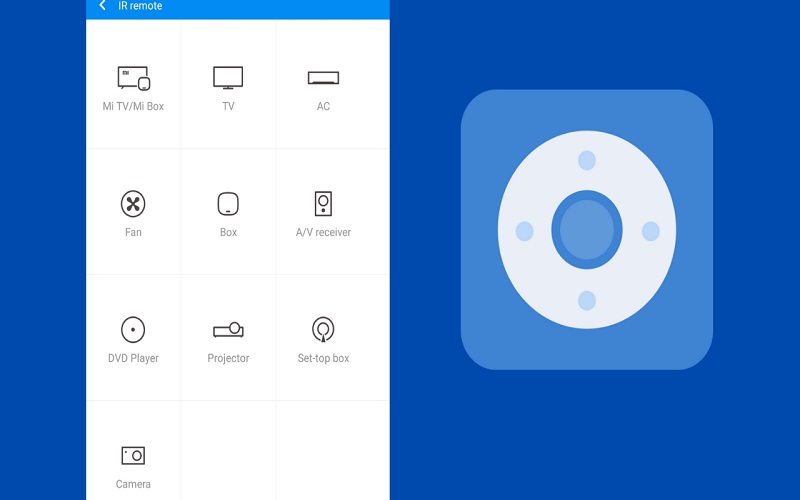
Task: Select the Fan device icon
Action: point(133,204)
